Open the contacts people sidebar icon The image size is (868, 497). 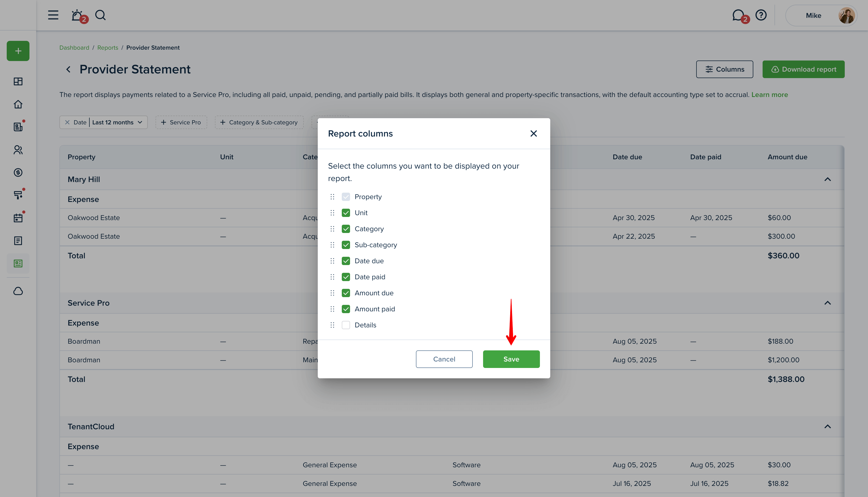point(18,149)
